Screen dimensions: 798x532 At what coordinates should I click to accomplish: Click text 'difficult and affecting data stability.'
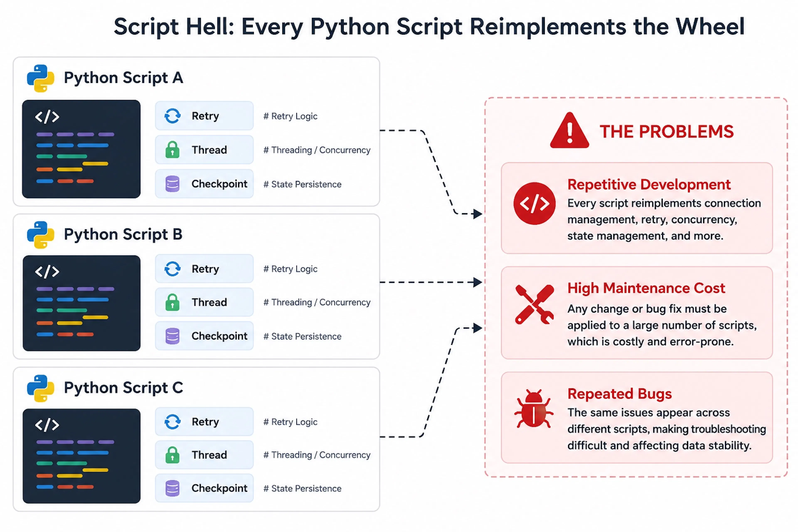[660, 446]
